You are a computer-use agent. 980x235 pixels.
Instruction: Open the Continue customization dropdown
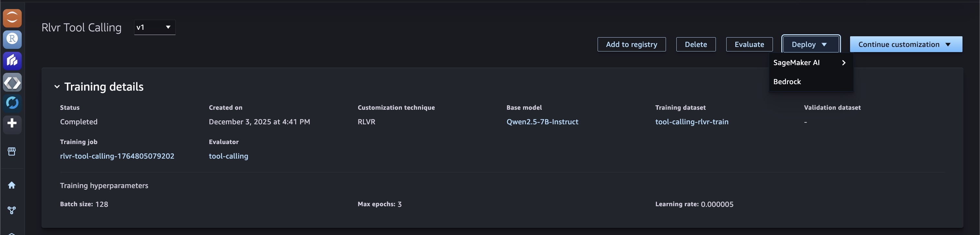point(906,44)
